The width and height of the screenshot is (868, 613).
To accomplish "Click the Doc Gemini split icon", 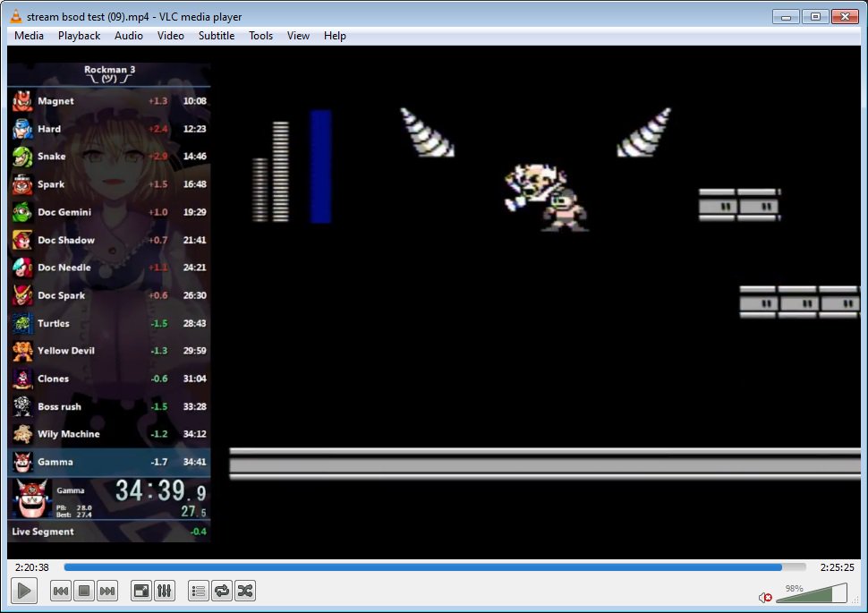I will click(x=22, y=211).
